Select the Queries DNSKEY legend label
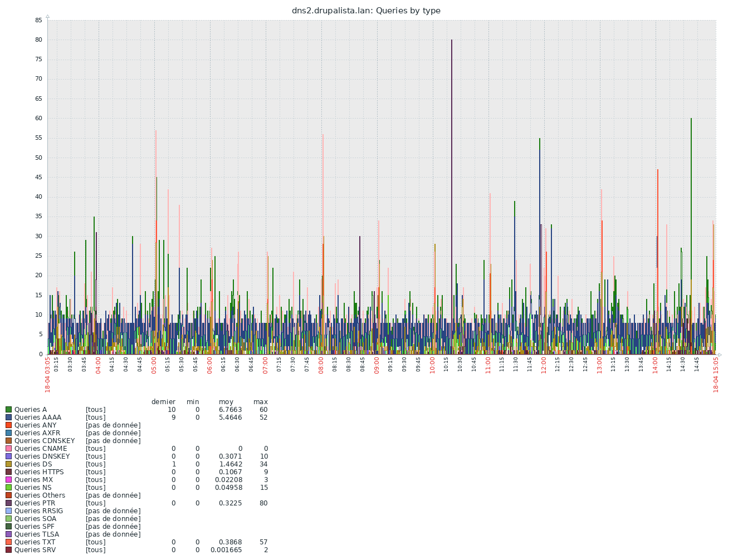Image resolution: width=733 pixels, height=560 pixels. (x=42, y=456)
